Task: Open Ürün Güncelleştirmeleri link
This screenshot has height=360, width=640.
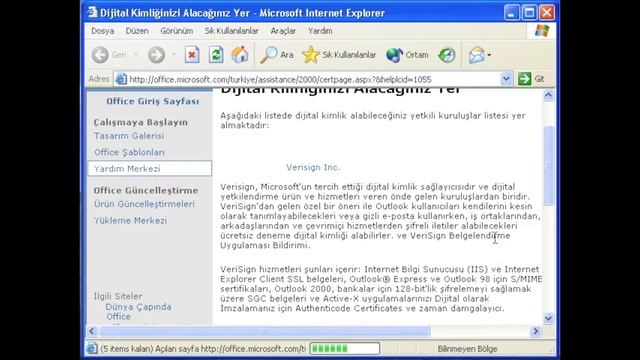Action: [144, 204]
